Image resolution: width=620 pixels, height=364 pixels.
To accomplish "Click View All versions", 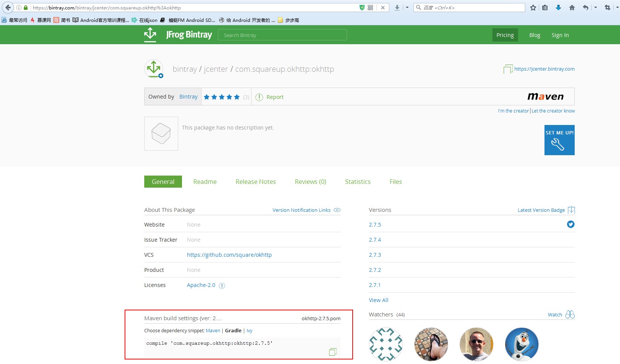I will [378, 300].
